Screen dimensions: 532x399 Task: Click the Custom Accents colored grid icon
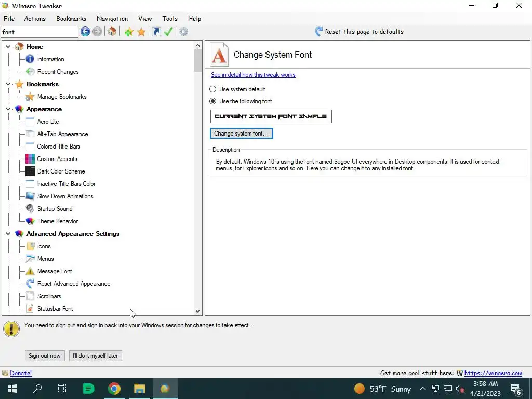pyautogui.click(x=30, y=159)
